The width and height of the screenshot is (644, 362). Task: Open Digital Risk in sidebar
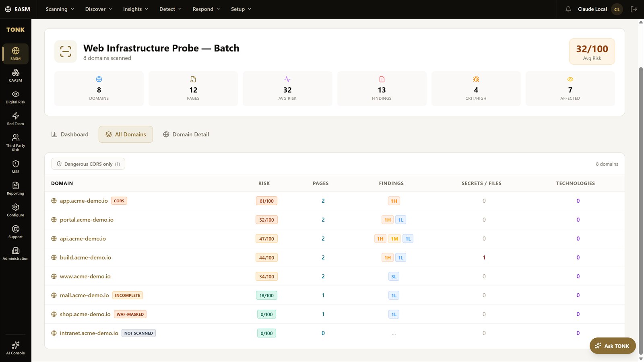[x=15, y=97]
